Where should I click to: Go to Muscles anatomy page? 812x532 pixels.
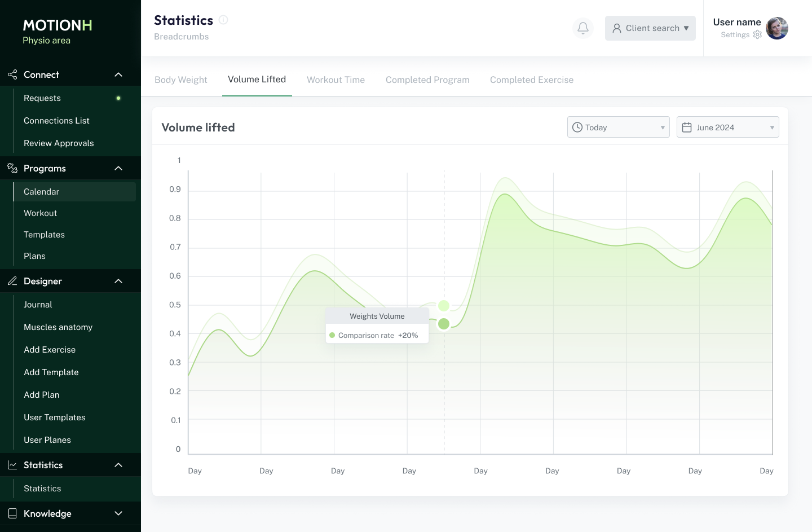(58, 327)
